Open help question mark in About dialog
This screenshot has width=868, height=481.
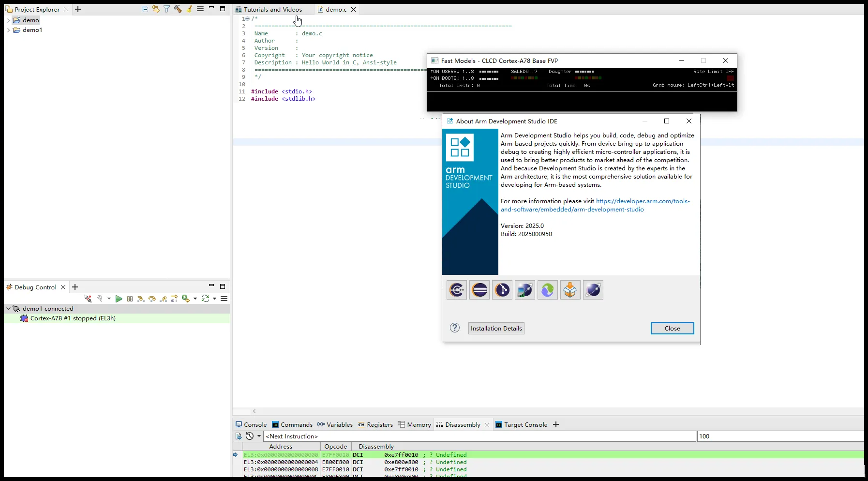click(x=455, y=328)
